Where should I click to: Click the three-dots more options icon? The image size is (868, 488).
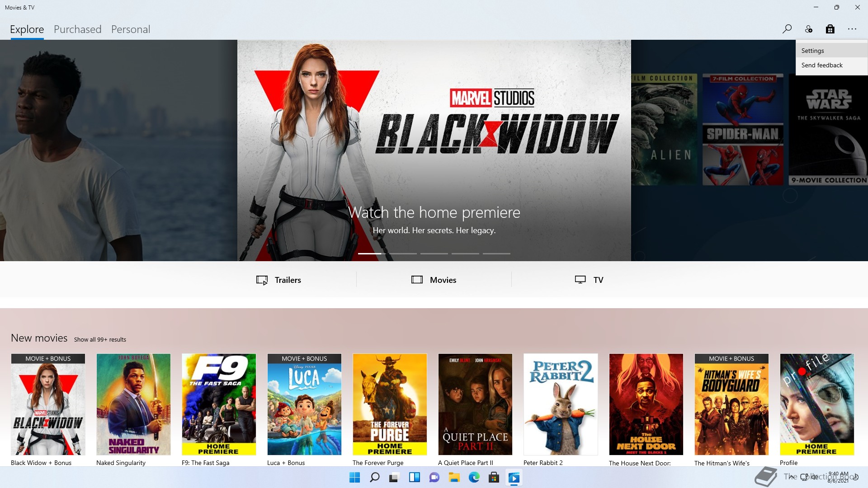click(852, 29)
